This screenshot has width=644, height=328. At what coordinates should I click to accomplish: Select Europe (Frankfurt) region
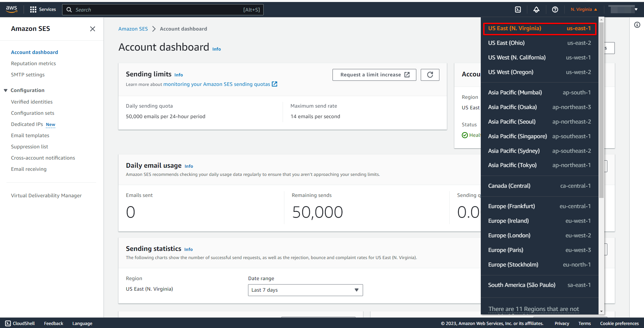tap(539, 206)
